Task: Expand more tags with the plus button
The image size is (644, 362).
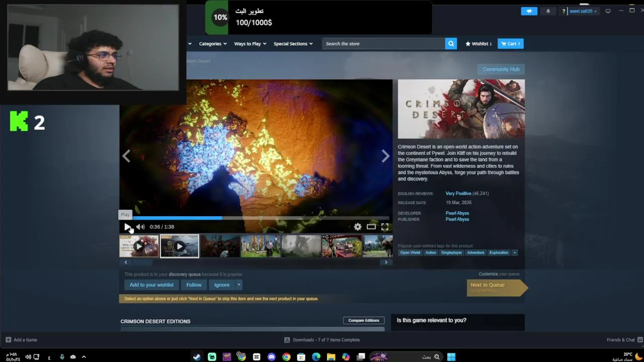Action: coord(514,252)
